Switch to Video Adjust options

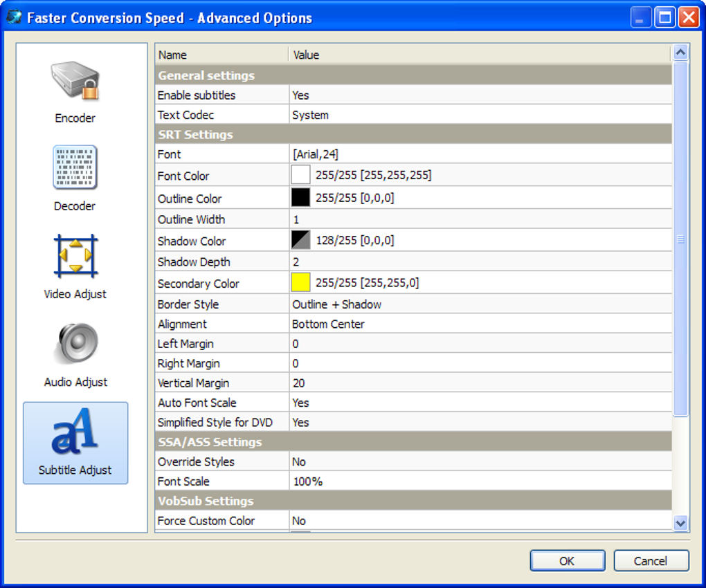coord(75,266)
